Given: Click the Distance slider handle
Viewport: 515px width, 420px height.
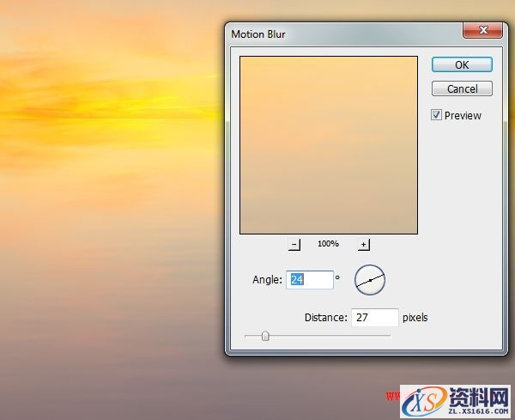Looking at the screenshot, I should click(265, 336).
